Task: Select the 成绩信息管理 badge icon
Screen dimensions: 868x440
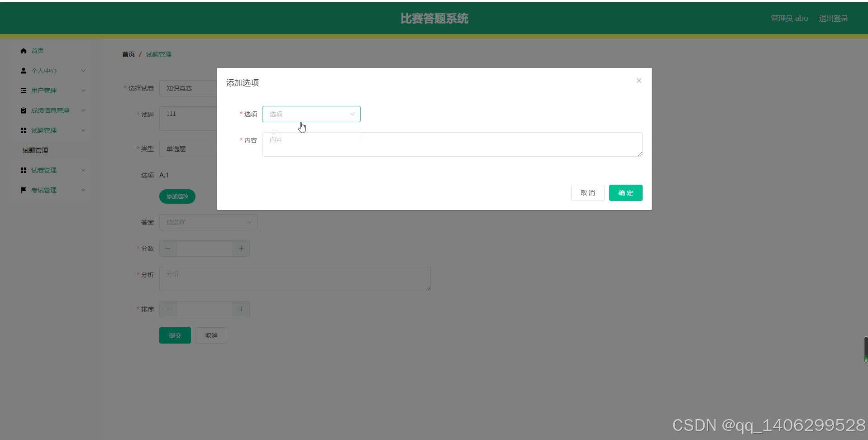Action: click(23, 110)
